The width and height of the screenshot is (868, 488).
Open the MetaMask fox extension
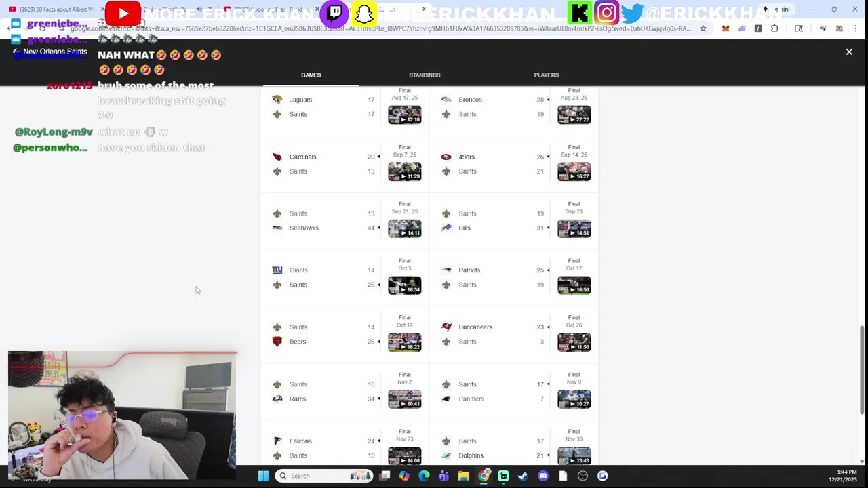click(x=726, y=28)
